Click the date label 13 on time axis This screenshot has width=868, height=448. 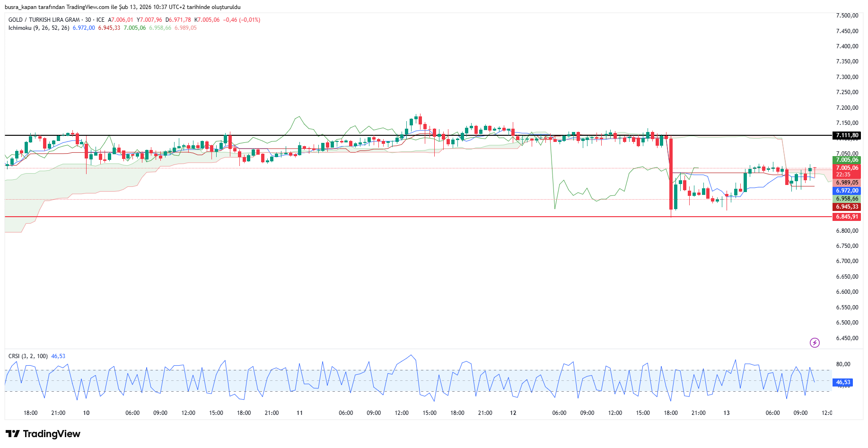point(726,413)
